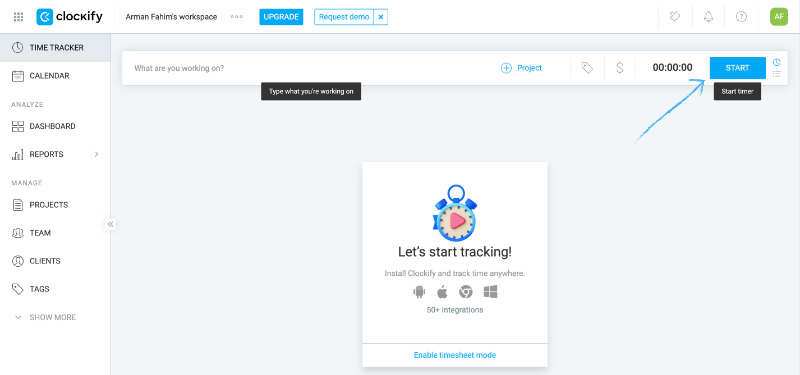Open the help question mark icon

(741, 17)
